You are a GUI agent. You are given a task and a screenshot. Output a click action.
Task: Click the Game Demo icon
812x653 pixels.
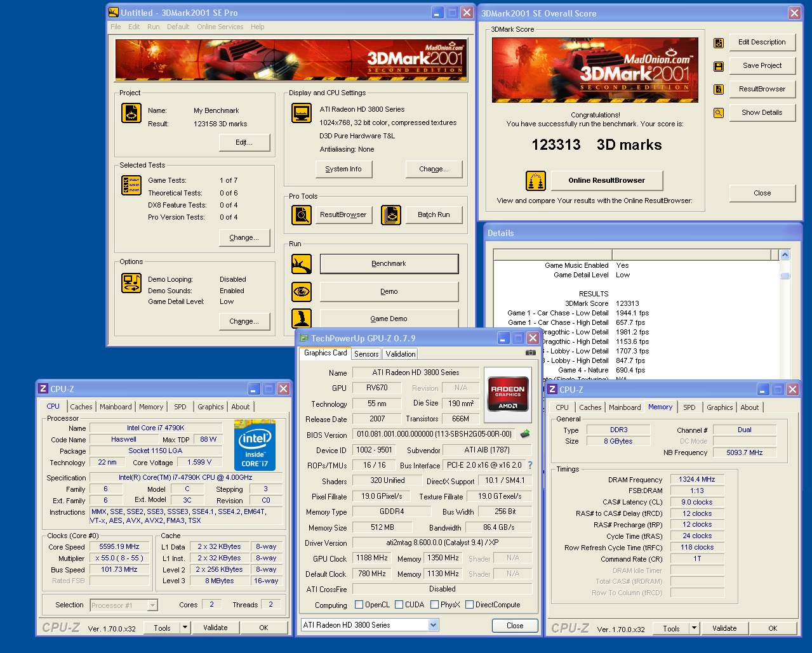[302, 319]
